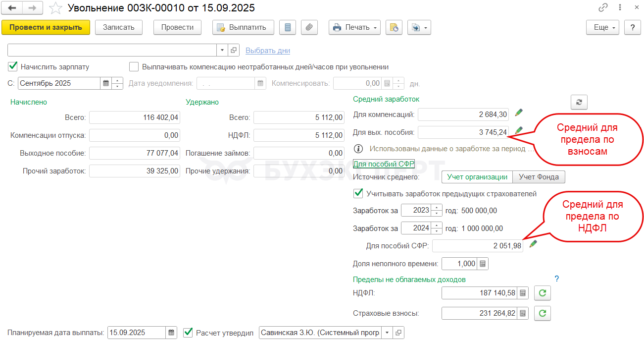The height and width of the screenshot is (342, 644).
Task: Open help question mark near Пределы section
Action: point(556,279)
